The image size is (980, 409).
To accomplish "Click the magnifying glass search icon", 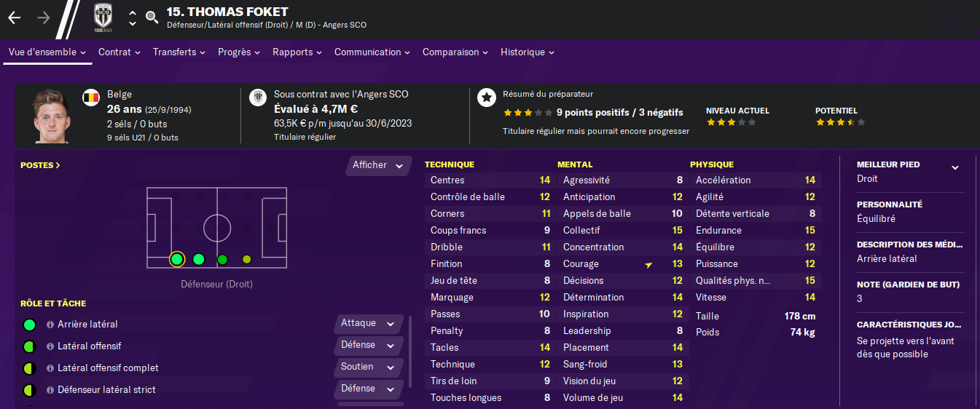I will pyautogui.click(x=152, y=17).
